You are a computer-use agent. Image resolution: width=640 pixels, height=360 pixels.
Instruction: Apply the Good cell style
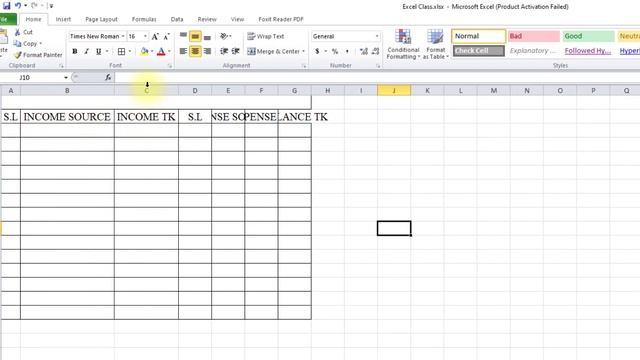tap(588, 36)
